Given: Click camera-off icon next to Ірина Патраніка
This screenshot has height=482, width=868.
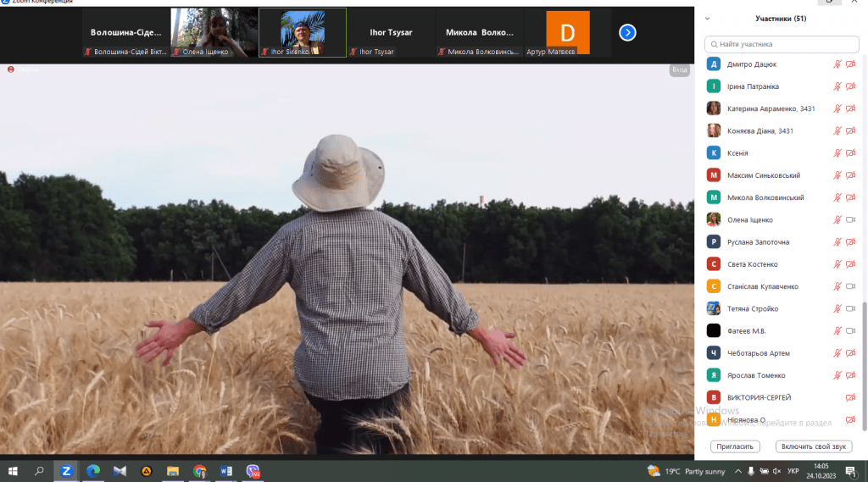Looking at the screenshot, I should click(x=850, y=86).
